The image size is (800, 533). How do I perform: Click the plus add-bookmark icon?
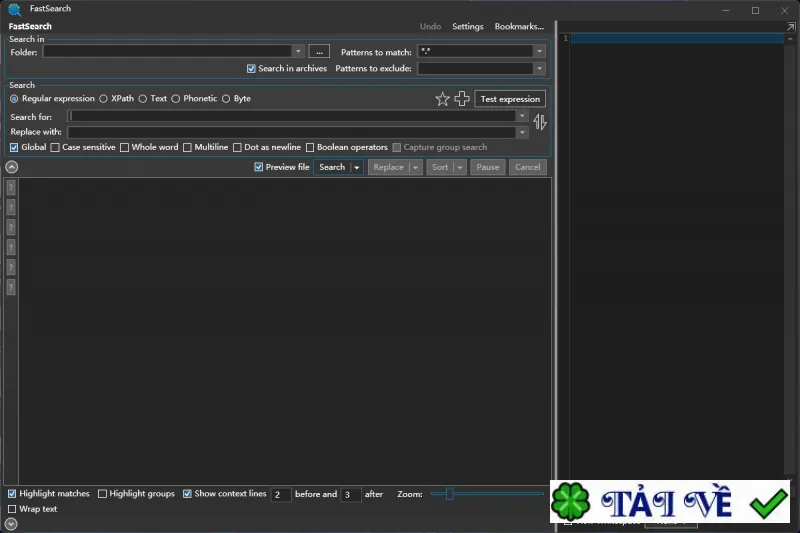(x=462, y=98)
